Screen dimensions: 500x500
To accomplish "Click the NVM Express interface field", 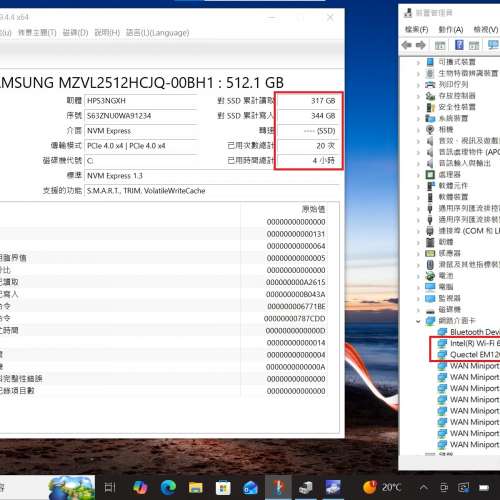I will point(142,131).
